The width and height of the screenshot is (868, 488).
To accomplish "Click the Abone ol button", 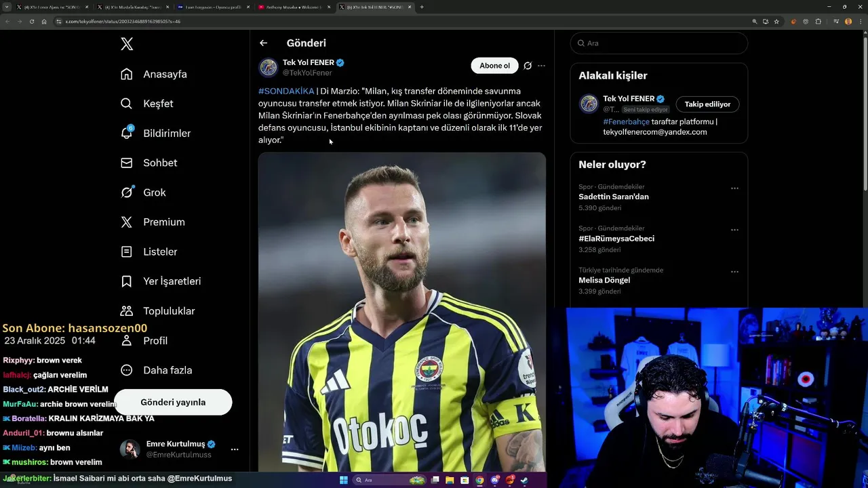I will tap(494, 66).
